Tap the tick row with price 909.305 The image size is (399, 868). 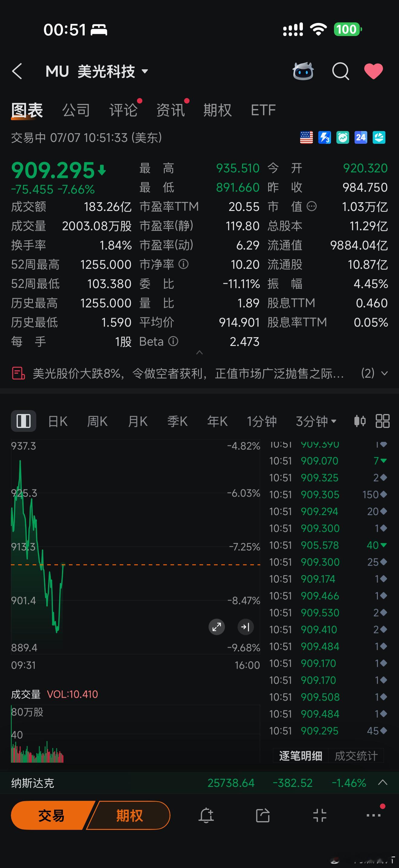pyautogui.click(x=328, y=494)
